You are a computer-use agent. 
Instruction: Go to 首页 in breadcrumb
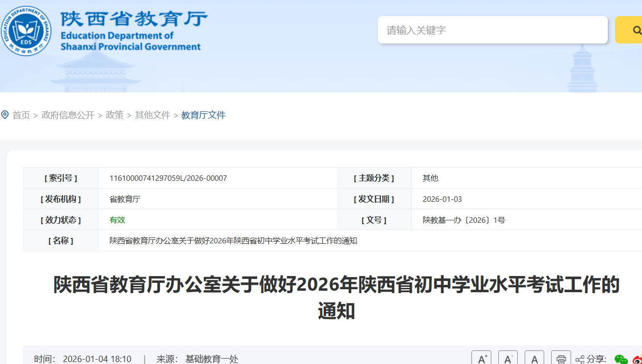(x=21, y=115)
